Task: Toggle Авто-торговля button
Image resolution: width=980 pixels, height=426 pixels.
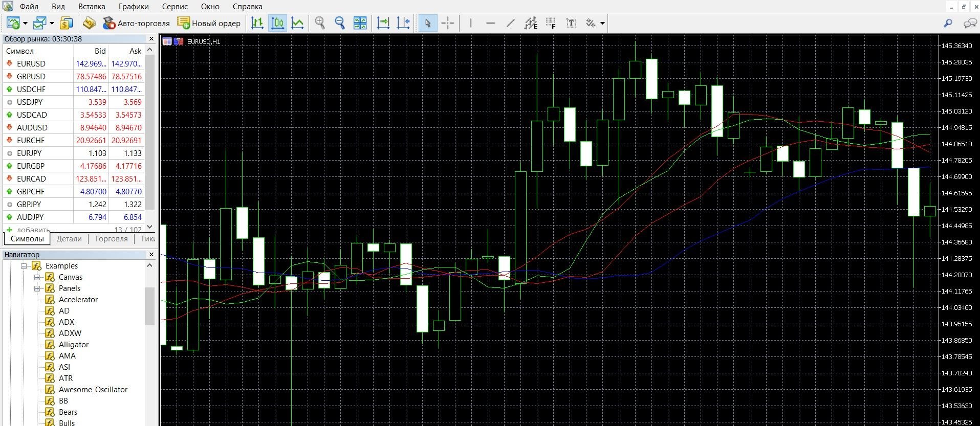Action: [x=136, y=23]
